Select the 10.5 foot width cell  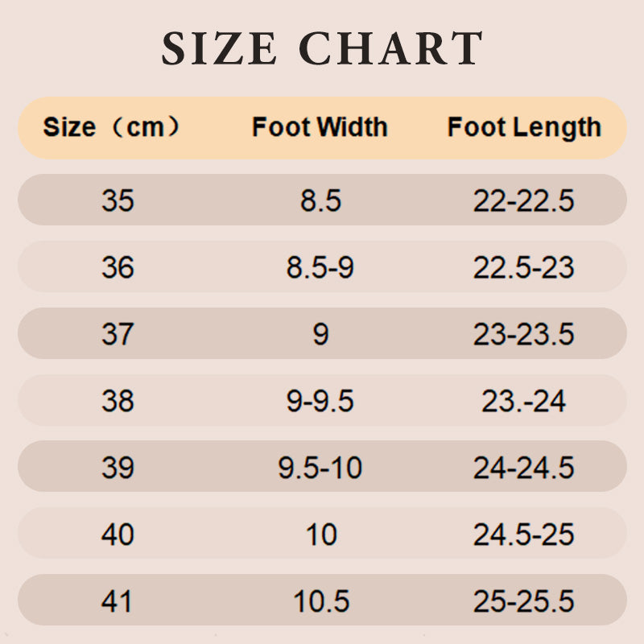[320, 601]
